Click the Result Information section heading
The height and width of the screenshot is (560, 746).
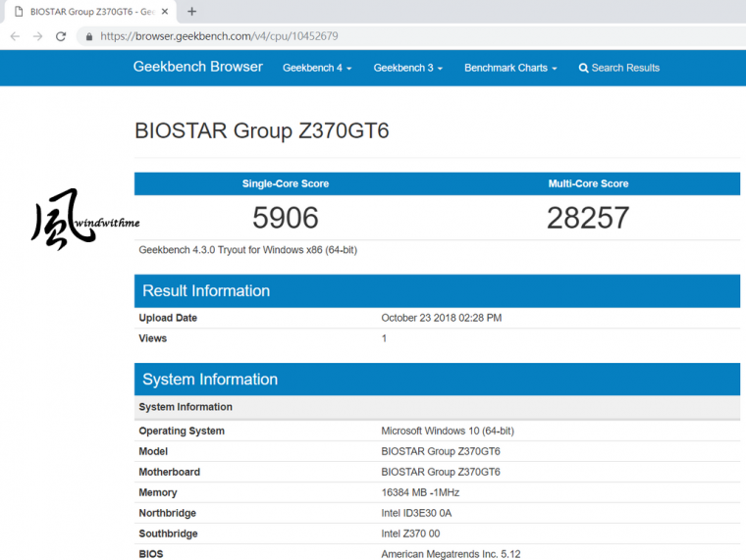coord(206,290)
